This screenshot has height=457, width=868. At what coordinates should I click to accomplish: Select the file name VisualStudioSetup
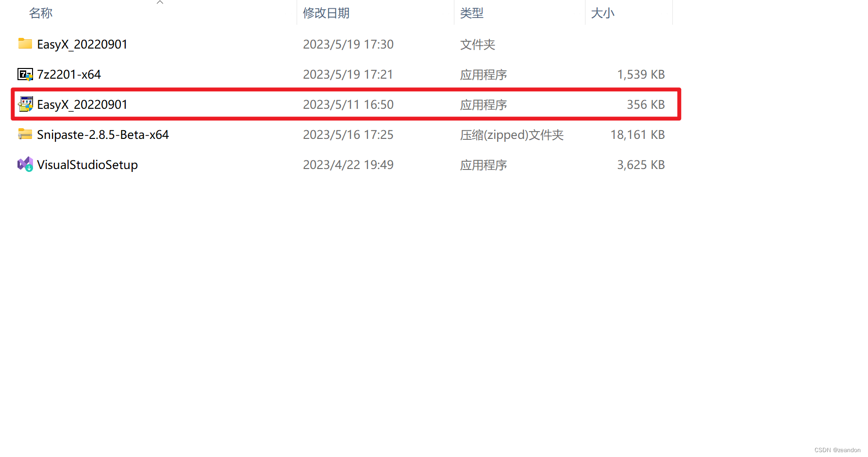click(87, 165)
